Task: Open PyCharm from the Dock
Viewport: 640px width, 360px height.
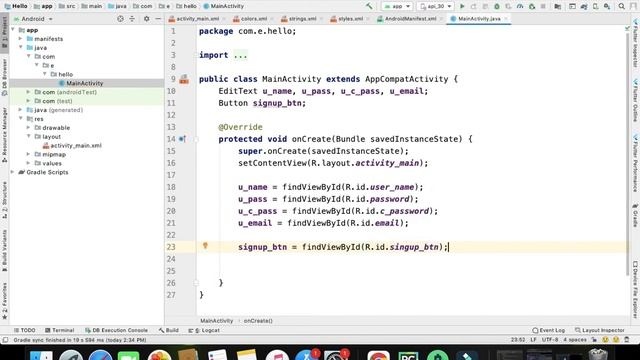Action: tap(408, 355)
